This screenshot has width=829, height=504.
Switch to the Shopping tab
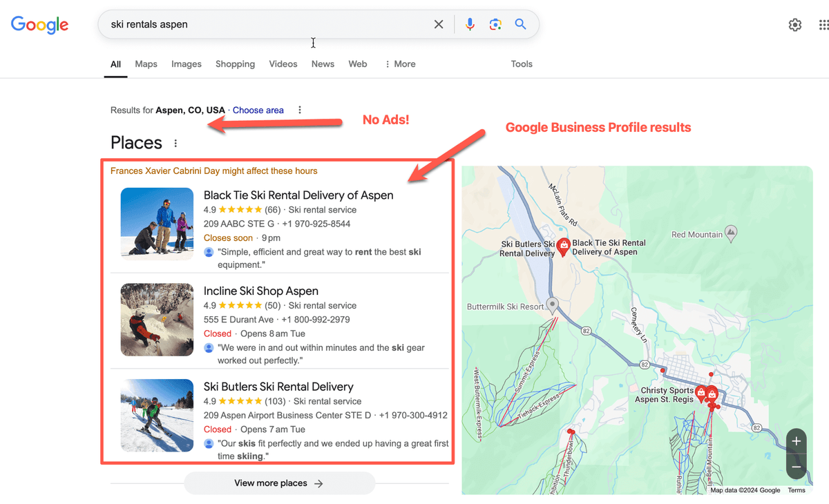pos(235,64)
